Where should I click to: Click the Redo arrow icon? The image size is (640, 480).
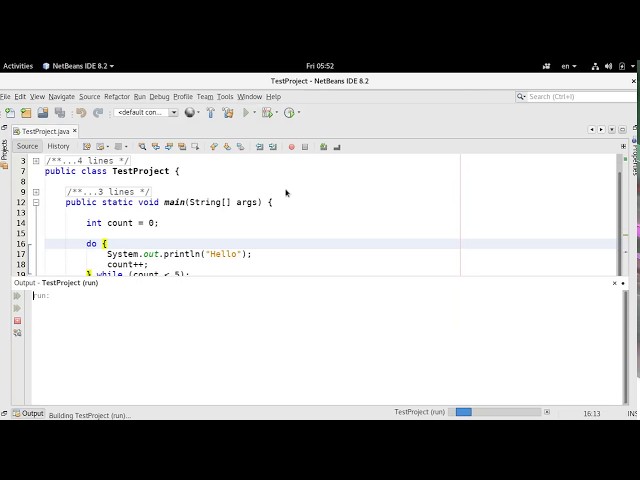[x=98, y=113]
